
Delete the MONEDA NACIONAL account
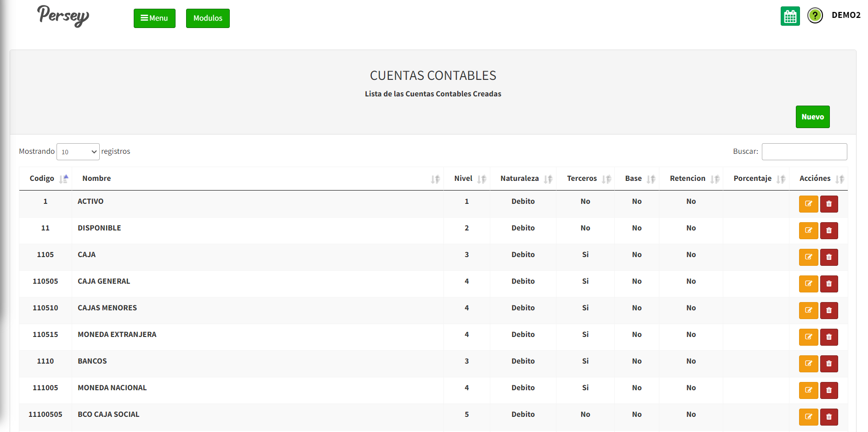click(x=829, y=390)
